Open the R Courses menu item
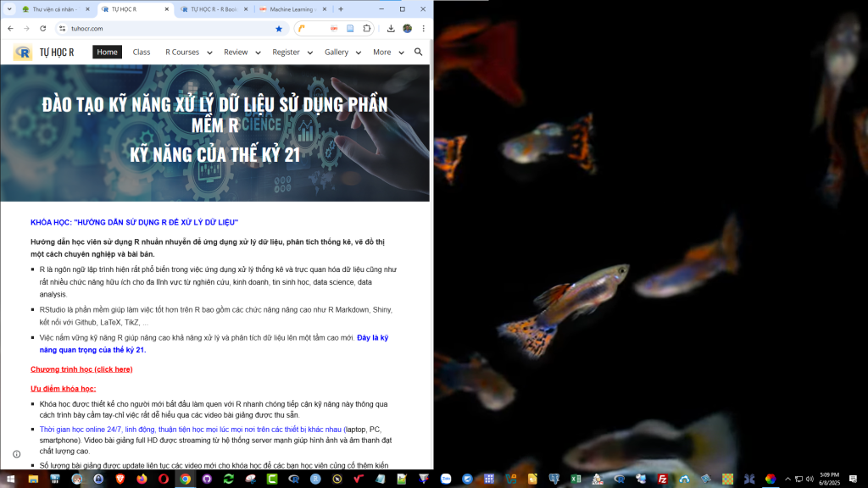Viewport: 868px width, 488px height. [x=182, y=52]
